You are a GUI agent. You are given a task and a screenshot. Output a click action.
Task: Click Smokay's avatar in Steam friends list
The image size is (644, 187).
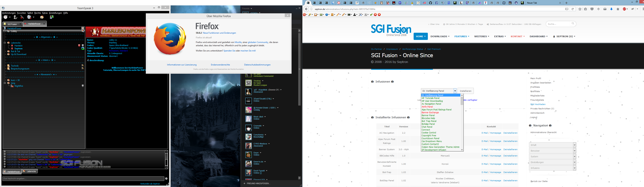(x=248, y=83)
